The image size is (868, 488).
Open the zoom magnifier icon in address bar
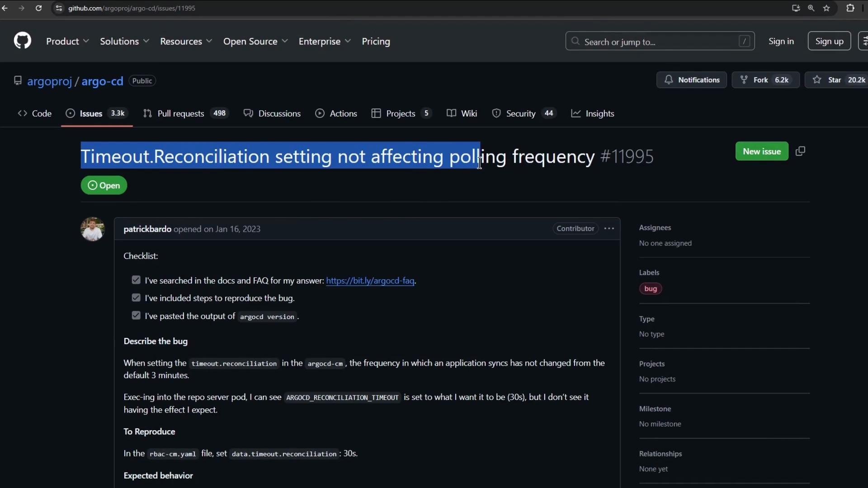click(811, 8)
